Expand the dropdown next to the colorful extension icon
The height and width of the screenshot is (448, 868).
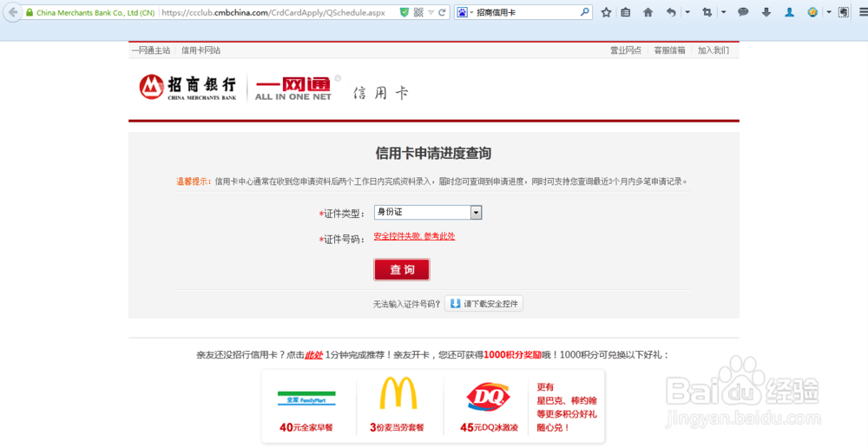coord(829,11)
